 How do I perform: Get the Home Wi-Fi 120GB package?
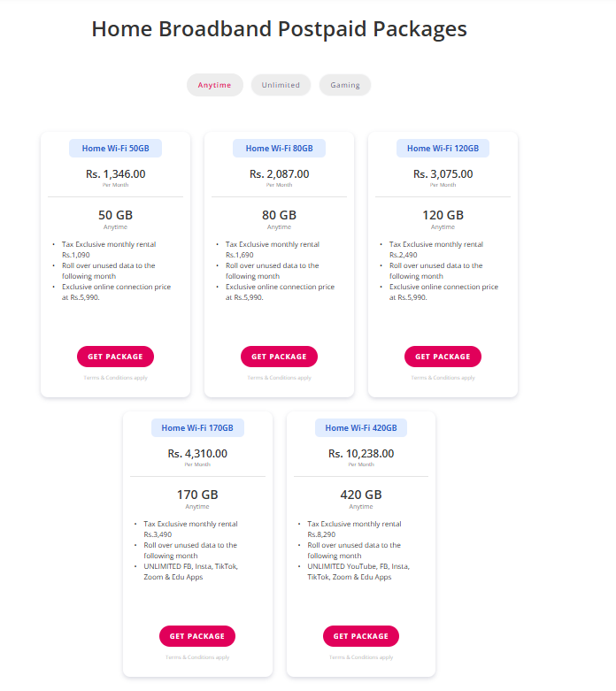tap(443, 357)
